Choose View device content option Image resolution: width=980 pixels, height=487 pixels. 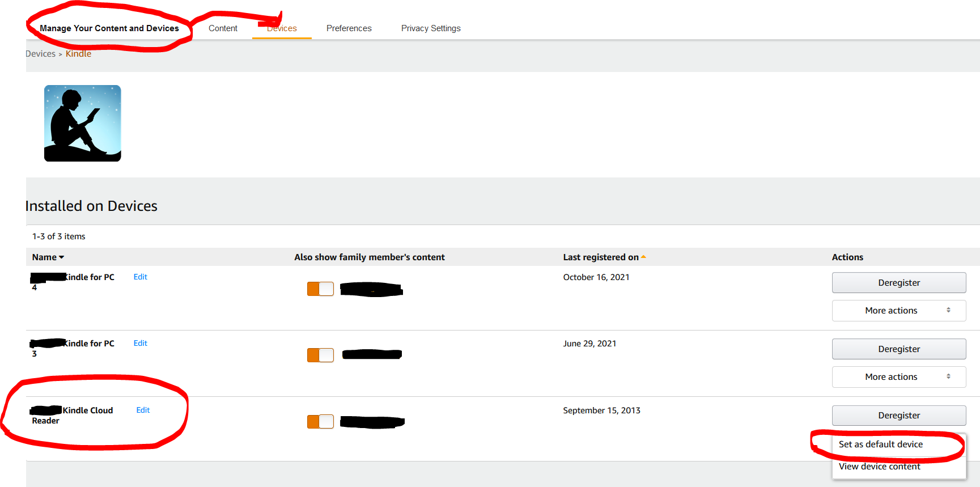880,467
